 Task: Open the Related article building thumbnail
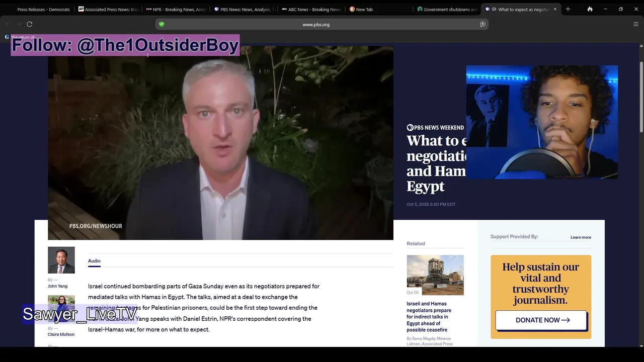[x=435, y=275]
